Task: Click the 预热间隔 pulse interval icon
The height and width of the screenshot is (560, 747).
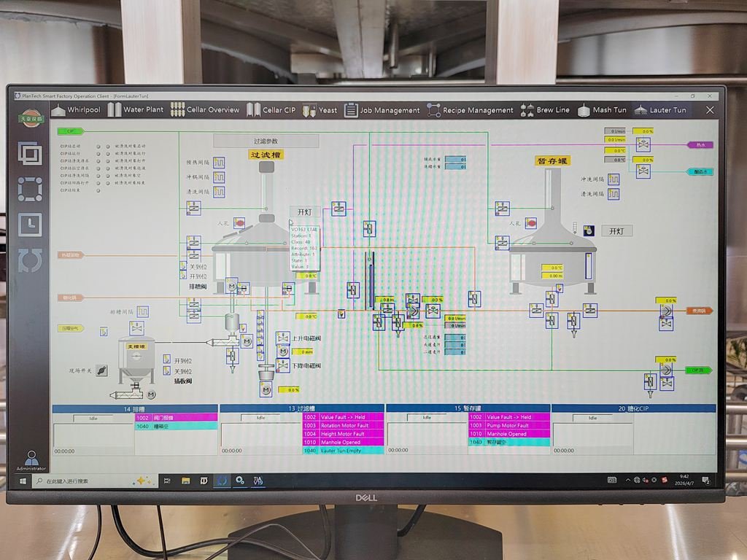Action: click(219, 163)
